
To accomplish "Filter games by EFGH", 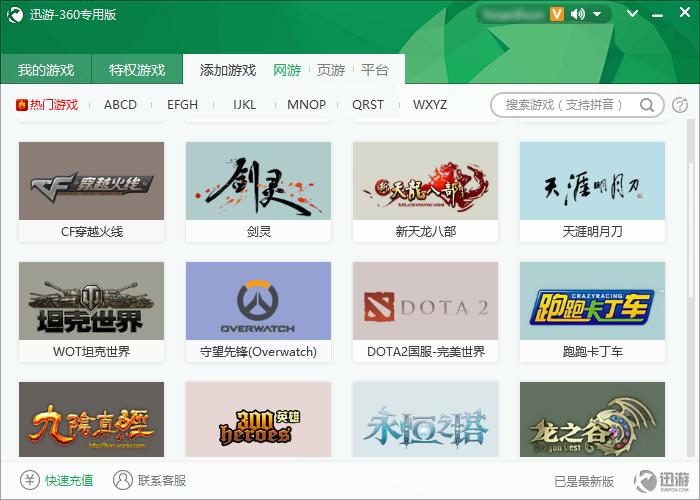I will (x=182, y=105).
